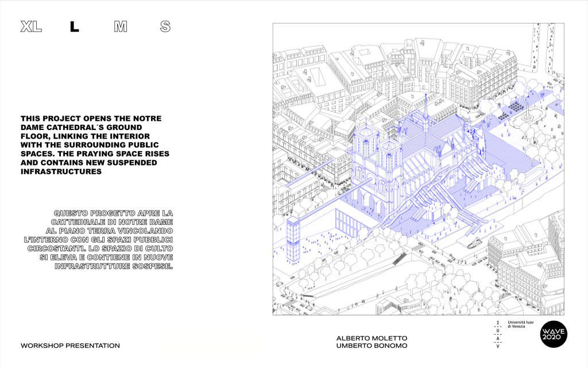Select the bold L size label
Viewport: 588px width, 368px height.
(75, 27)
